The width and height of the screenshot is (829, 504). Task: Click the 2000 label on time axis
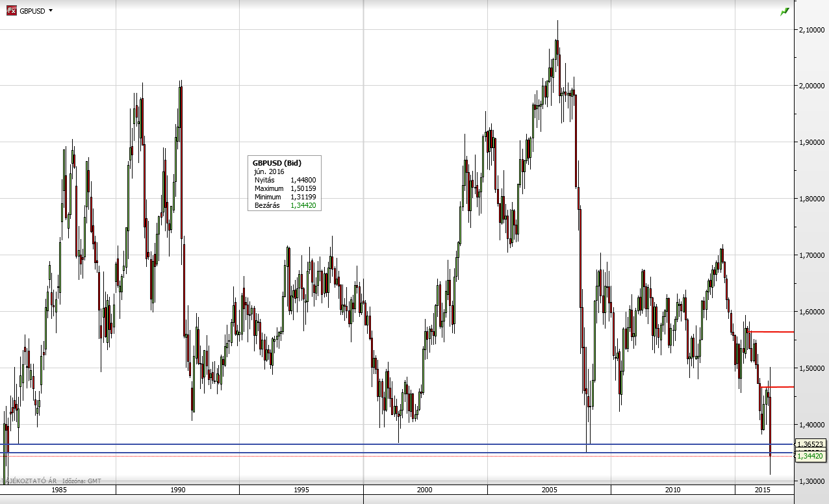424,489
